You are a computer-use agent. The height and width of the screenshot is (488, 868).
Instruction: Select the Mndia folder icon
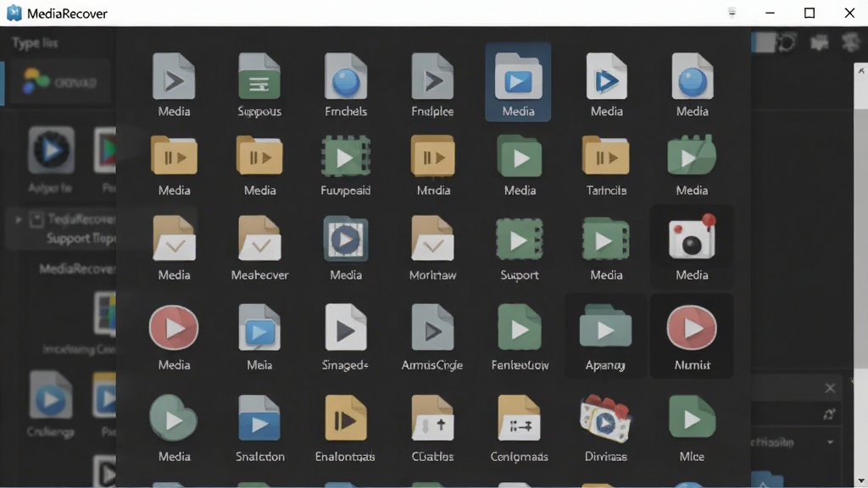pos(433,157)
